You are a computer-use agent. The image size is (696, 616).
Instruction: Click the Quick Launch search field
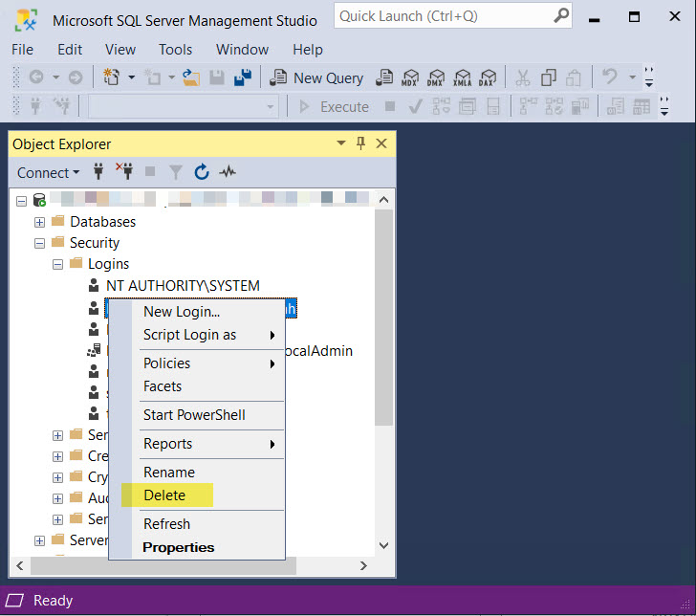coord(453,16)
